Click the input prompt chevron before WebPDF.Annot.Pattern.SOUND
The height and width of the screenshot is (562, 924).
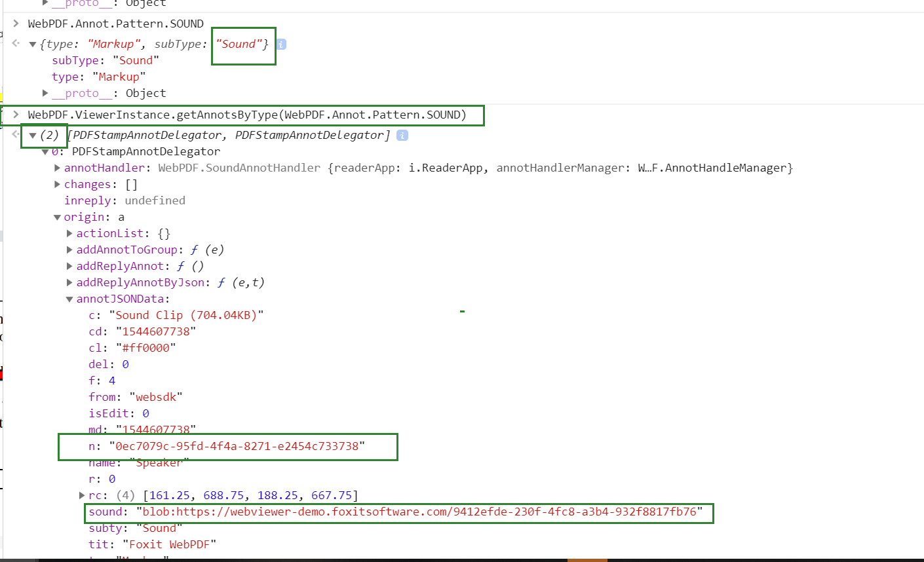[16, 24]
